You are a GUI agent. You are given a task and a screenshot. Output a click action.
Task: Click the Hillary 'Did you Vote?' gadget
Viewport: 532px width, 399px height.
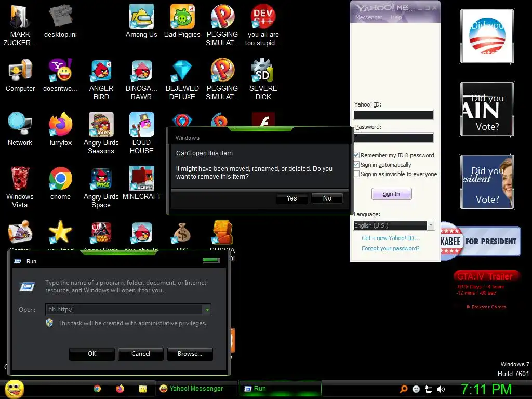point(487,181)
